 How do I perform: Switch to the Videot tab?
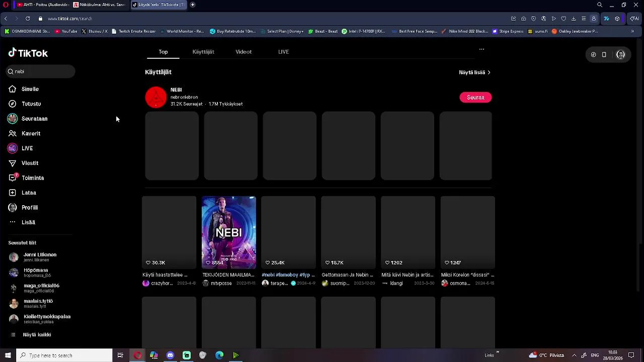[x=244, y=52]
